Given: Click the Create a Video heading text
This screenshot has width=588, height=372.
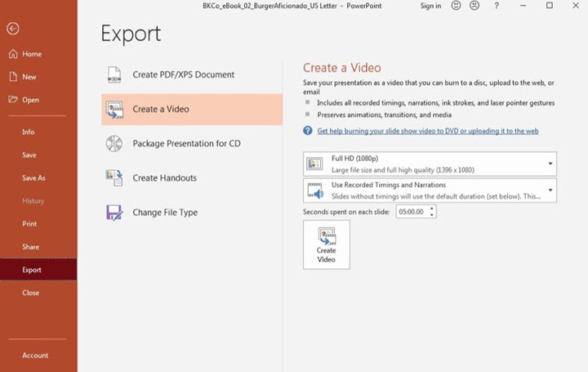Looking at the screenshot, I should tap(342, 68).
